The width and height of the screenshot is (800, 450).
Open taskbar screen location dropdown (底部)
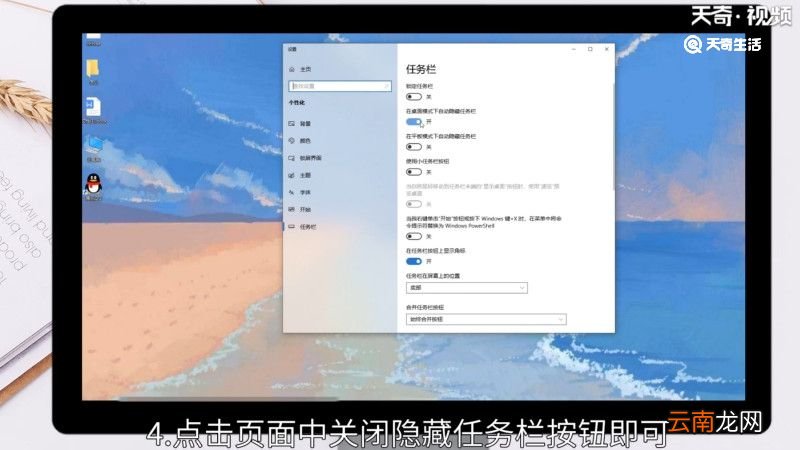point(467,288)
